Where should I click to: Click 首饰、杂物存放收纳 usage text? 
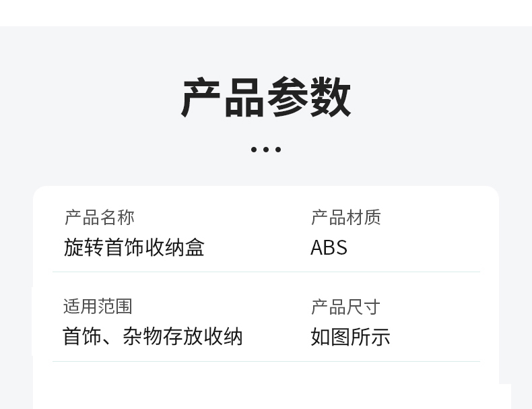coord(153,337)
